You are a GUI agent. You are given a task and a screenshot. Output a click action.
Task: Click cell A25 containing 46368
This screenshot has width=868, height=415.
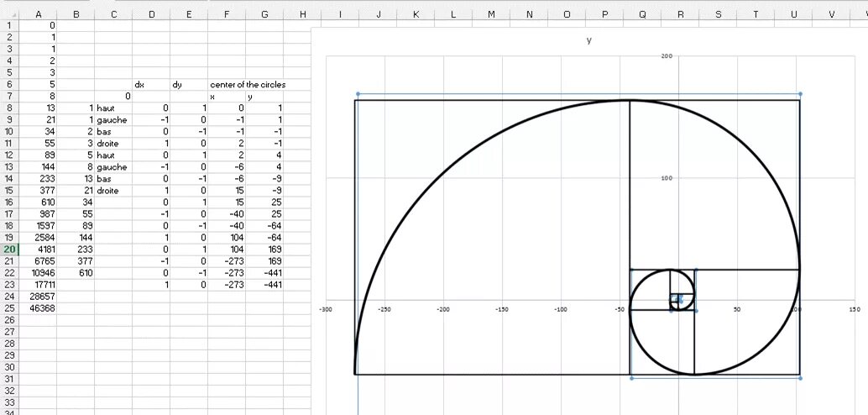39,308
